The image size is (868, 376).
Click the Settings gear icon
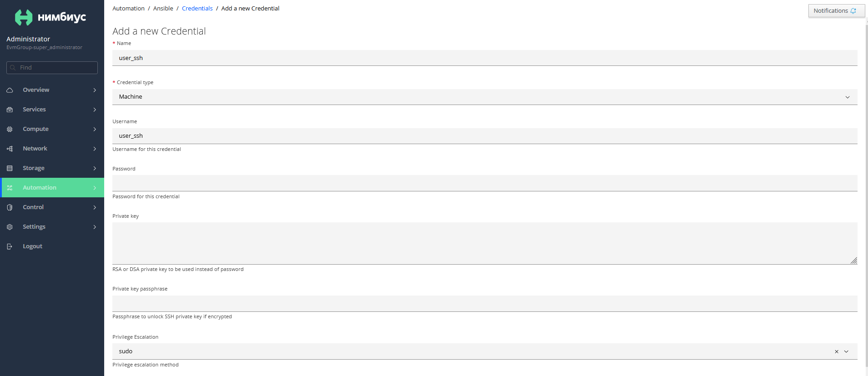pos(10,227)
